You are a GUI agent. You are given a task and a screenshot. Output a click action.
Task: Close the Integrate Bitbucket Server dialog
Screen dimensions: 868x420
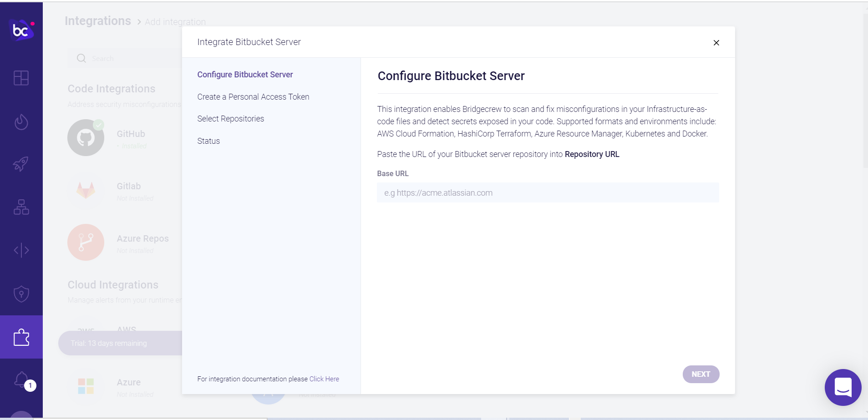(716, 43)
